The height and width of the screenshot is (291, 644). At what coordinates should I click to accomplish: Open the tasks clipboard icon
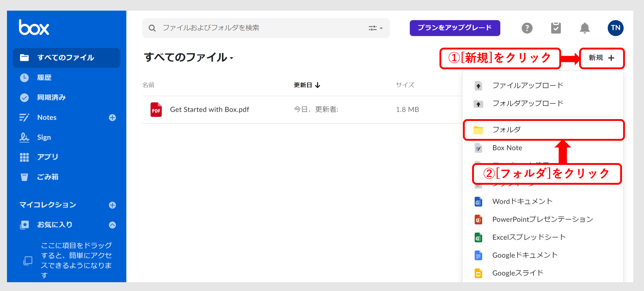pos(556,28)
